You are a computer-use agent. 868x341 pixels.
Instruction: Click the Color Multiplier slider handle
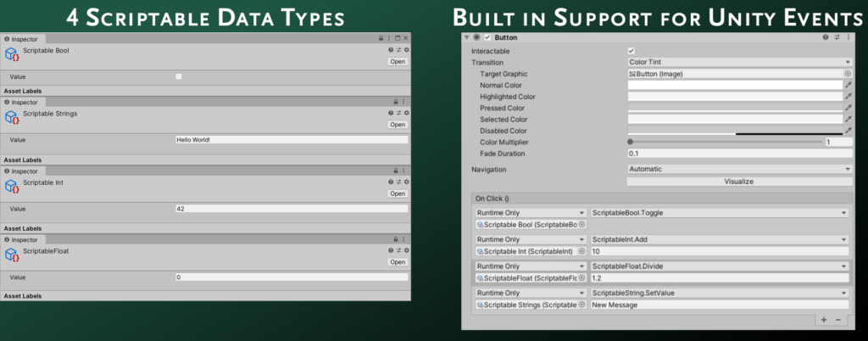[630, 142]
